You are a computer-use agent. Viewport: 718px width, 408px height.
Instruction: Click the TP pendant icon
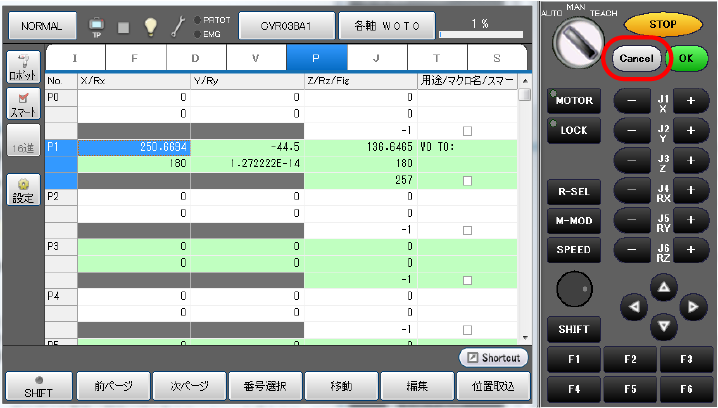click(x=97, y=24)
